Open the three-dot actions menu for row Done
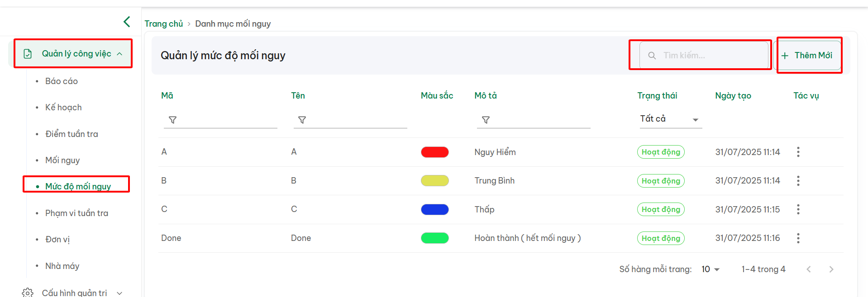Viewport: 868px width, 297px height. pos(798,238)
